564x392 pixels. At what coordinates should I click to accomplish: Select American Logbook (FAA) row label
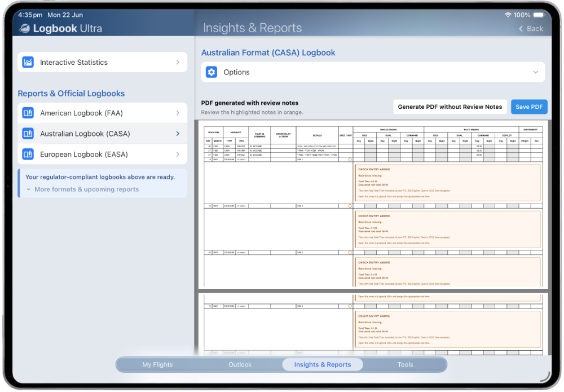pyautogui.click(x=81, y=113)
